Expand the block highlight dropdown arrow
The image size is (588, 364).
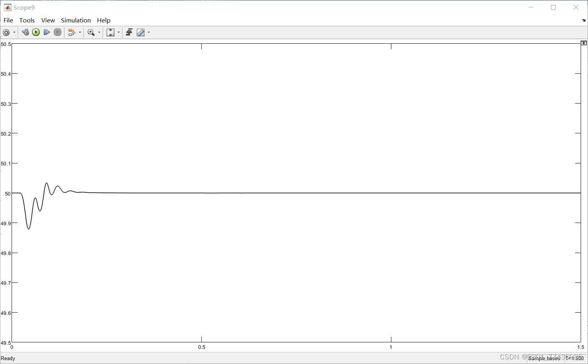80,32
